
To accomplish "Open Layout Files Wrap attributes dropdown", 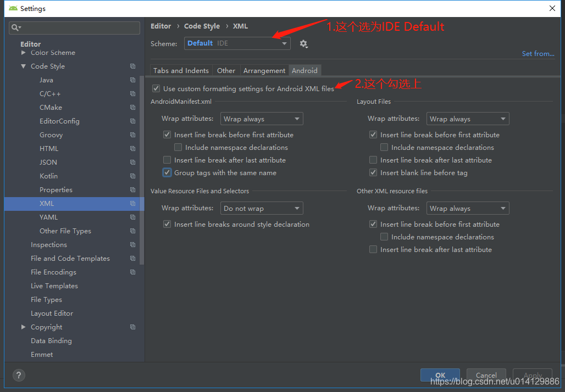I will pos(468,119).
